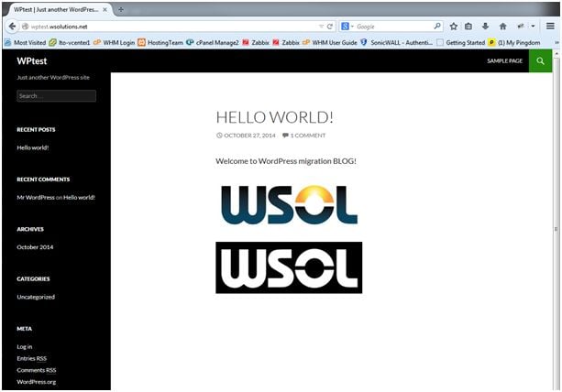Image resolution: width=562 pixels, height=392 pixels.
Task: Click the sidebar Search field
Action: (x=56, y=95)
